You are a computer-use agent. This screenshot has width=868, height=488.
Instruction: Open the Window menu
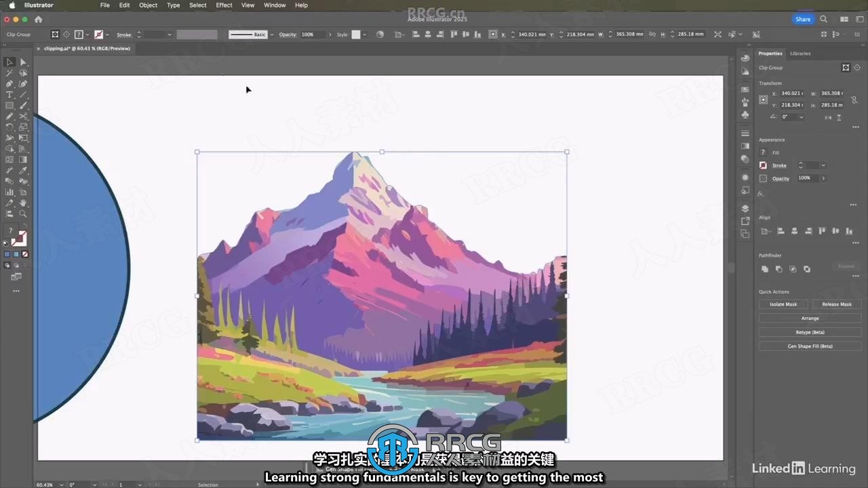coord(275,5)
